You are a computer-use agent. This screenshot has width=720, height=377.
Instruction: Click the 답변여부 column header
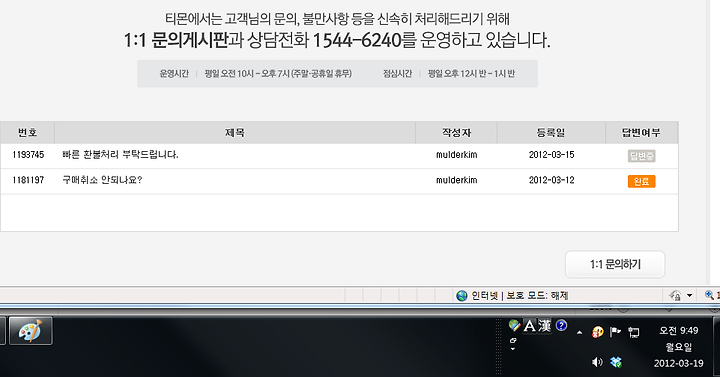(641, 133)
